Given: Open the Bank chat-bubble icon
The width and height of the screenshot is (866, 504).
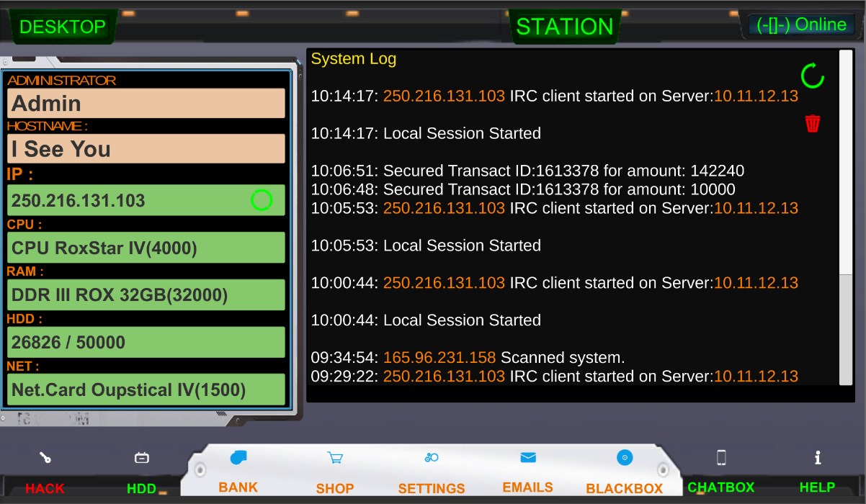Looking at the screenshot, I should (x=238, y=457).
